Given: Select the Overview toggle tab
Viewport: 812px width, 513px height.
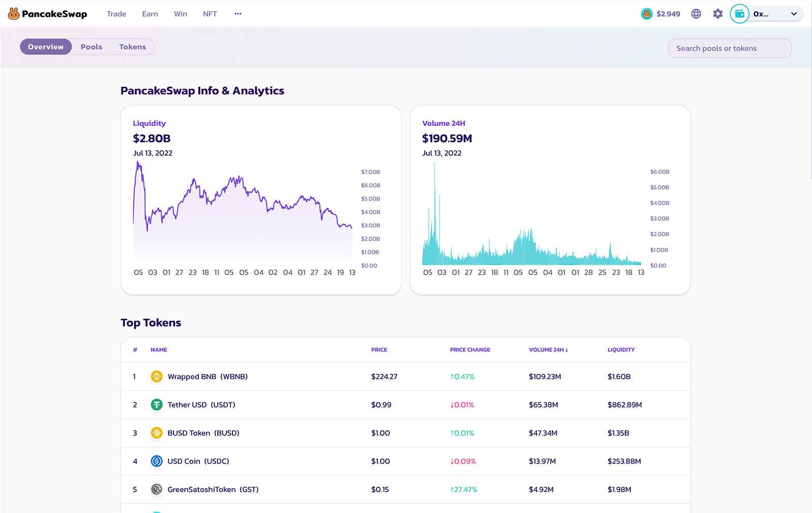Looking at the screenshot, I should point(46,47).
